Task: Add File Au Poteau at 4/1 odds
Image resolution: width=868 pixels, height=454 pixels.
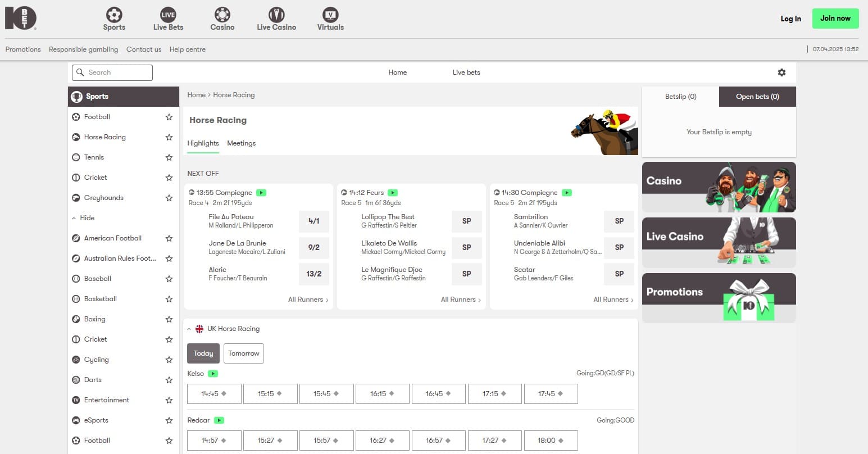Action: (314, 221)
